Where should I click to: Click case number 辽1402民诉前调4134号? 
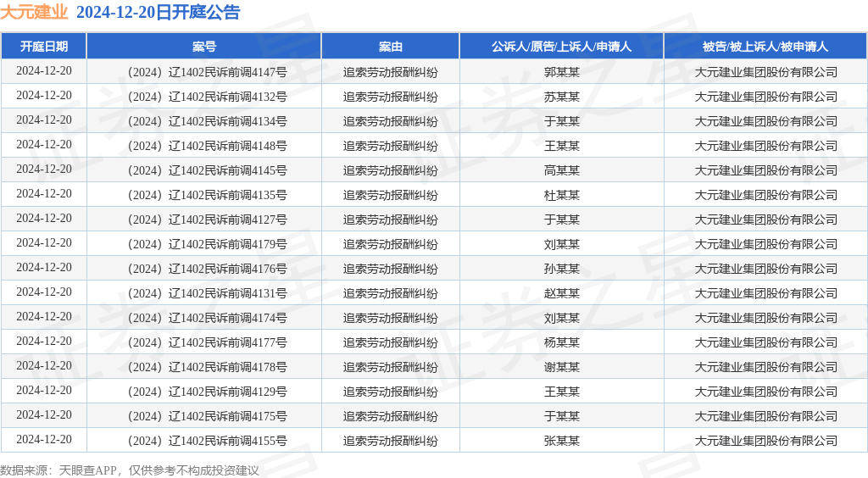click(x=227, y=121)
